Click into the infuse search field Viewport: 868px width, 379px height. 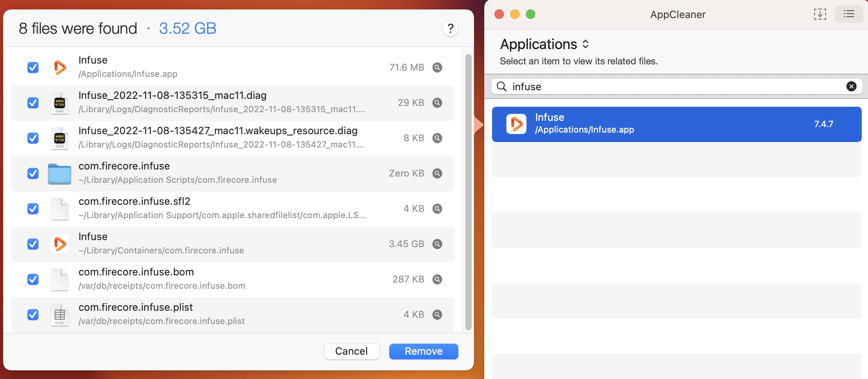click(677, 86)
